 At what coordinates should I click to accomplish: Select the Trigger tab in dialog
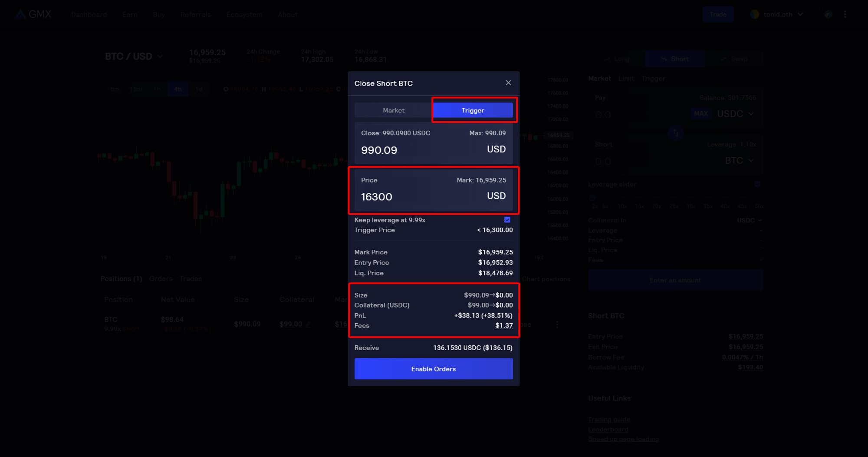[x=473, y=110]
